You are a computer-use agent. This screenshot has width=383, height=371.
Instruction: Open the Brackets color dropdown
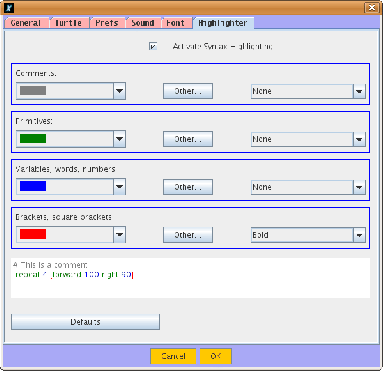(x=119, y=235)
